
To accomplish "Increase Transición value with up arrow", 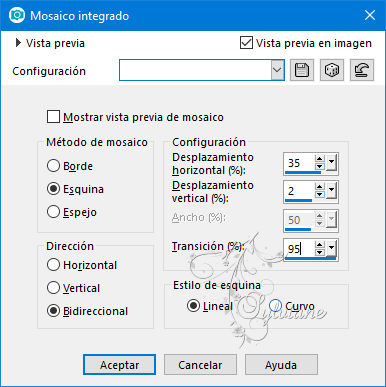I will pyautogui.click(x=320, y=245).
